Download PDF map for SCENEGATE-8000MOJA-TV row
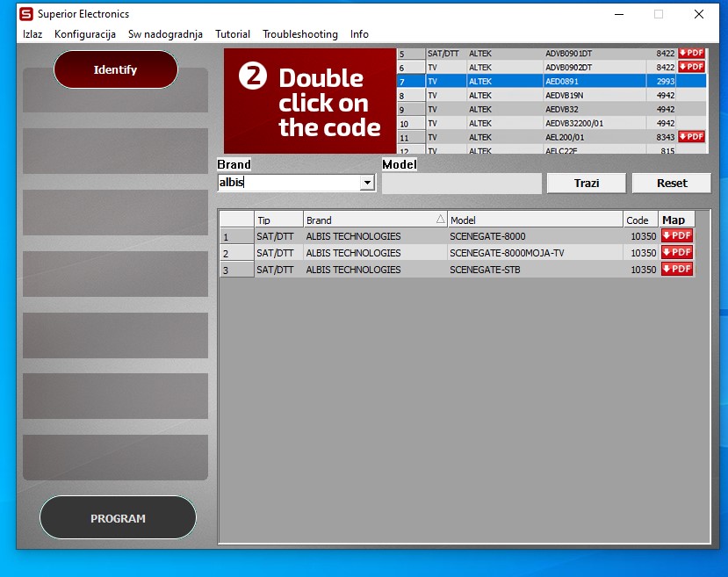 click(677, 253)
